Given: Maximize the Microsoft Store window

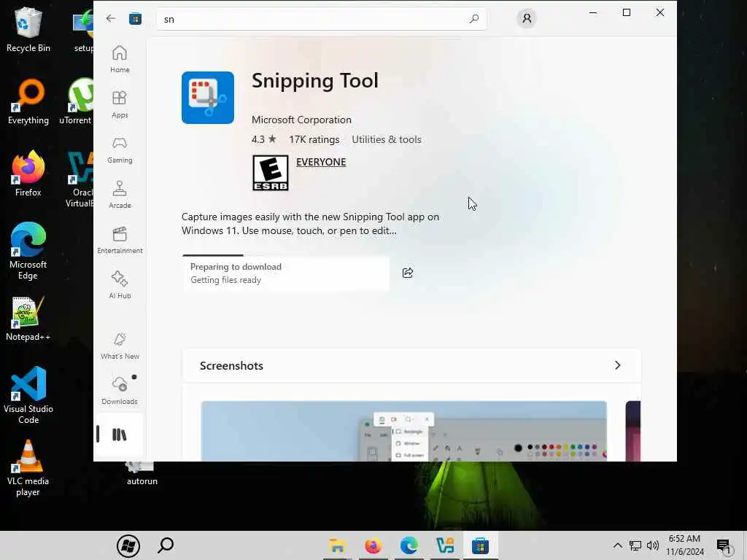Looking at the screenshot, I should pyautogui.click(x=627, y=12).
